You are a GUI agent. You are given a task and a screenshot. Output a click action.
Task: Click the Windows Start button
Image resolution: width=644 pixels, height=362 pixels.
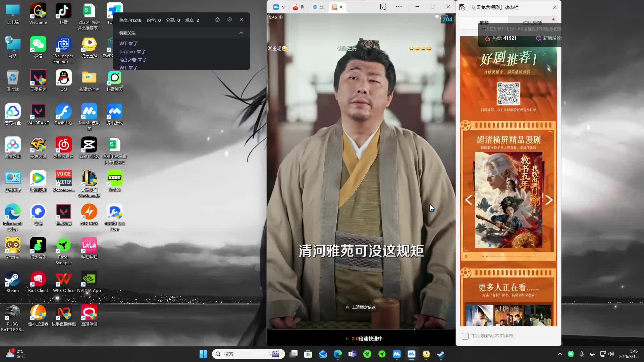tap(203, 354)
